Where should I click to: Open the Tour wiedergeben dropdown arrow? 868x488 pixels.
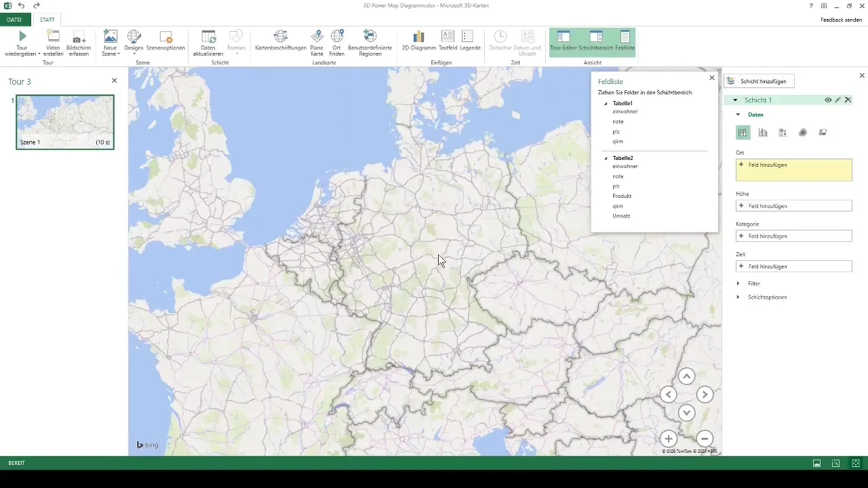[39, 54]
